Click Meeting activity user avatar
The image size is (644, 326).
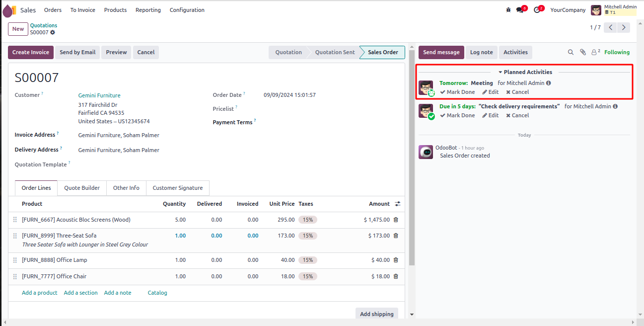(x=426, y=87)
